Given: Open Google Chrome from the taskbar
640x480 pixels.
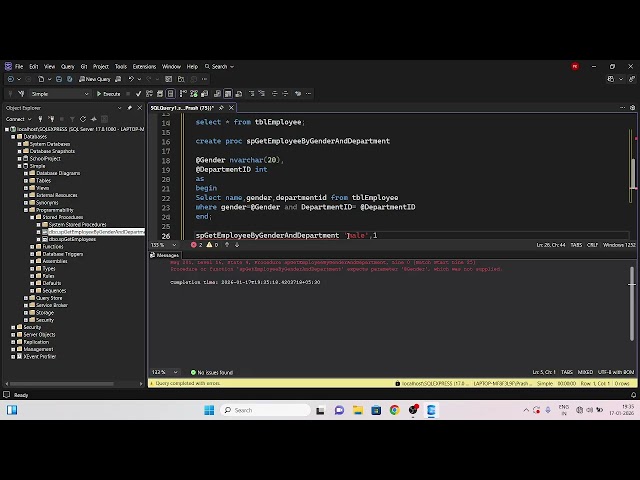Looking at the screenshot, I should click(394, 410).
